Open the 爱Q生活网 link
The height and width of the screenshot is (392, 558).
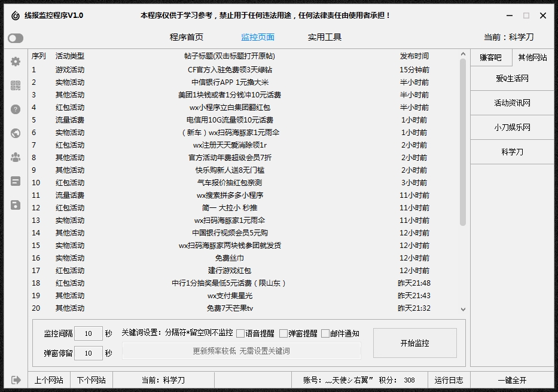[x=512, y=78]
